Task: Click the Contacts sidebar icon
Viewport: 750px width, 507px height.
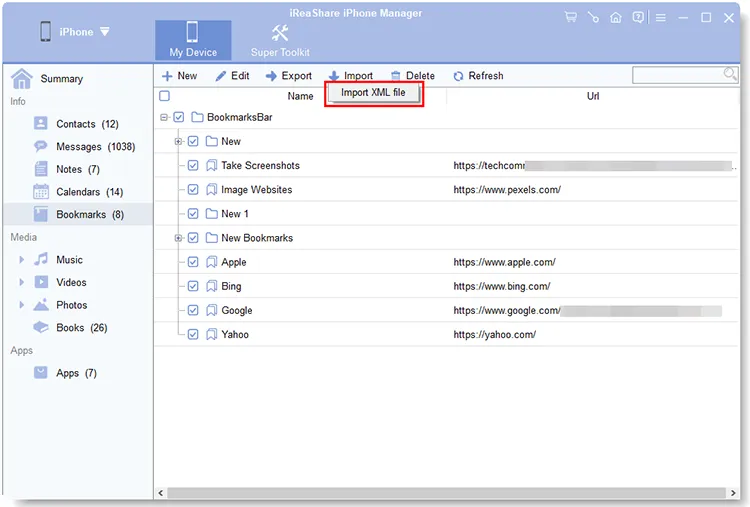Action: [41, 123]
